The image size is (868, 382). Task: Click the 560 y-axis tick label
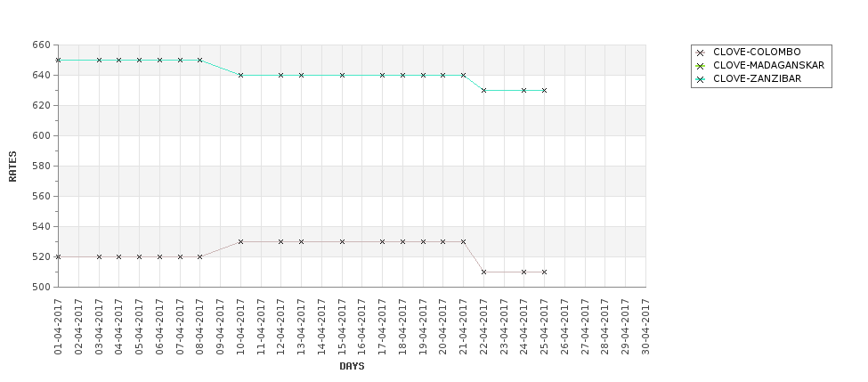pos(42,196)
